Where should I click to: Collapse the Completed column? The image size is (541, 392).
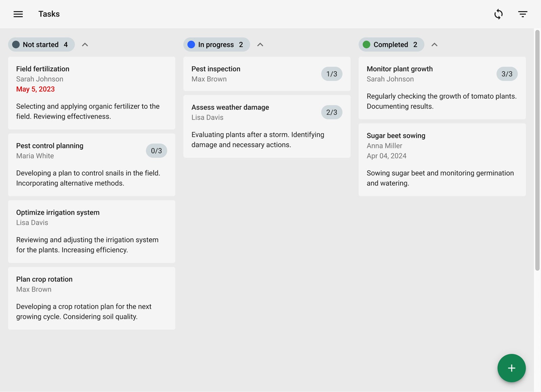pyautogui.click(x=435, y=44)
